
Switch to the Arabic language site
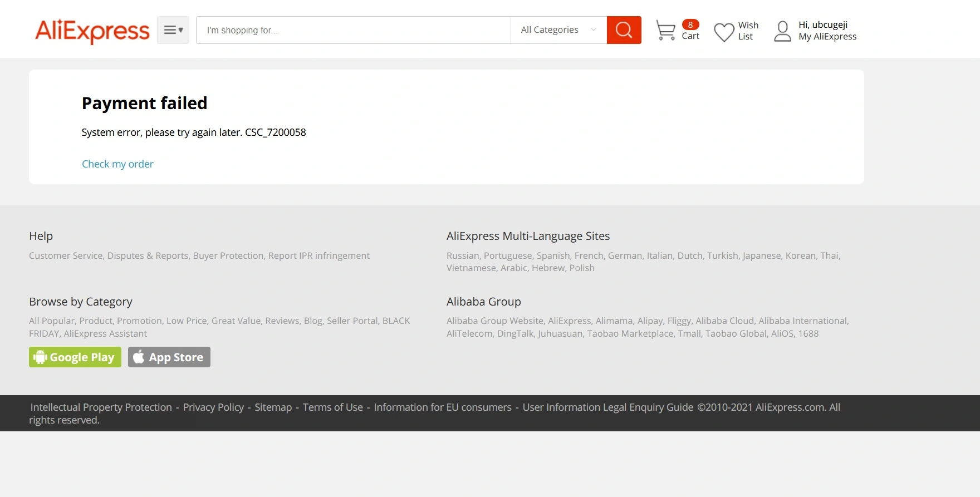tap(514, 268)
